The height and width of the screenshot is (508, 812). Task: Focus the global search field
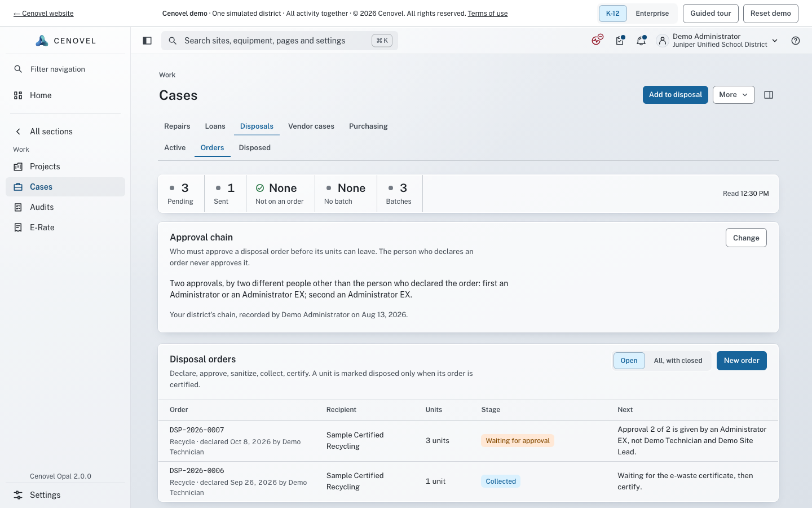[280, 41]
